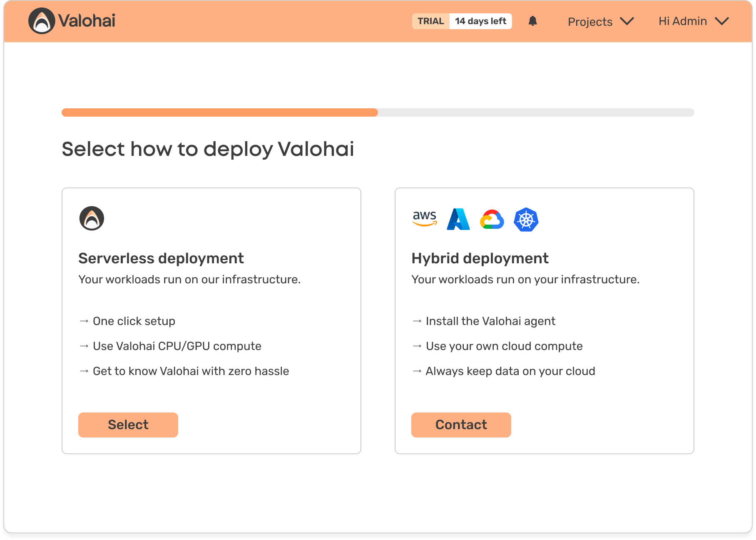756x540 pixels.
Task: Click the Valohai shark icon on Serverless card
Action: (x=92, y=218)
